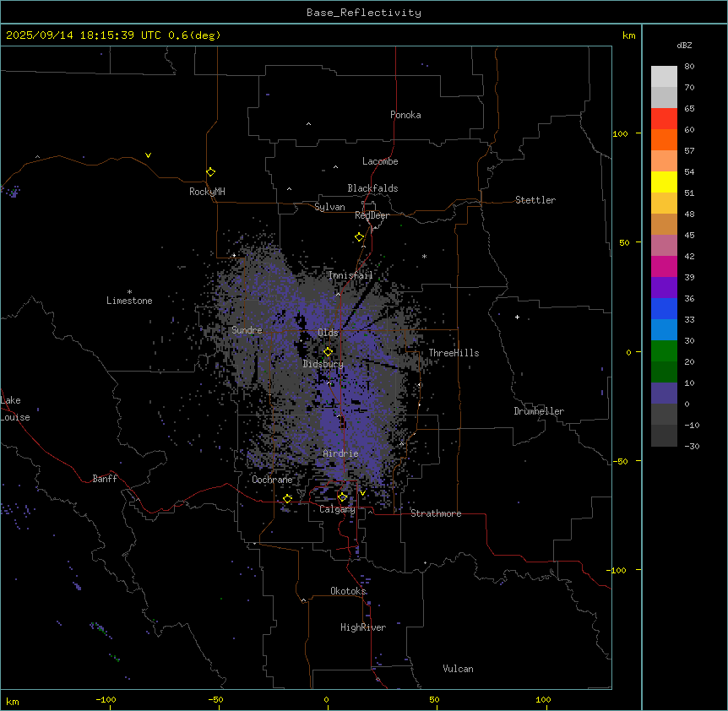Click the 100 tick on the right axis
Screen dimensions: 728x711
coord(620,133)
